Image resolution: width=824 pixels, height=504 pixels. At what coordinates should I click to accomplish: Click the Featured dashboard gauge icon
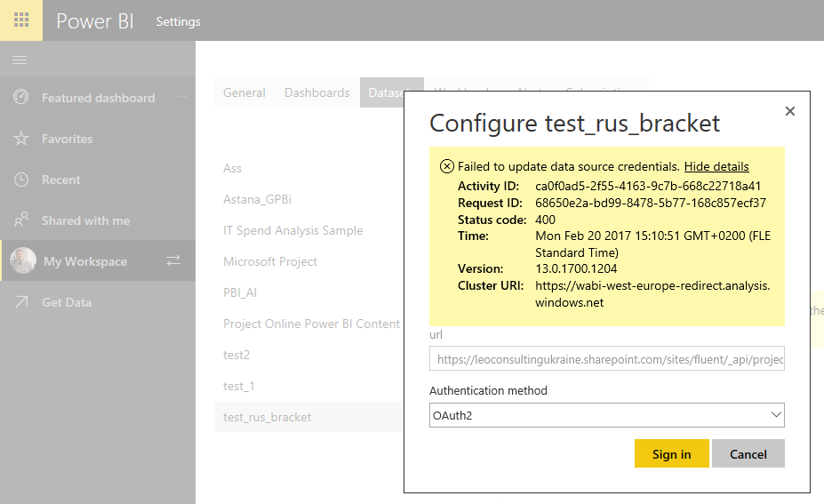[x=21, y=98]
